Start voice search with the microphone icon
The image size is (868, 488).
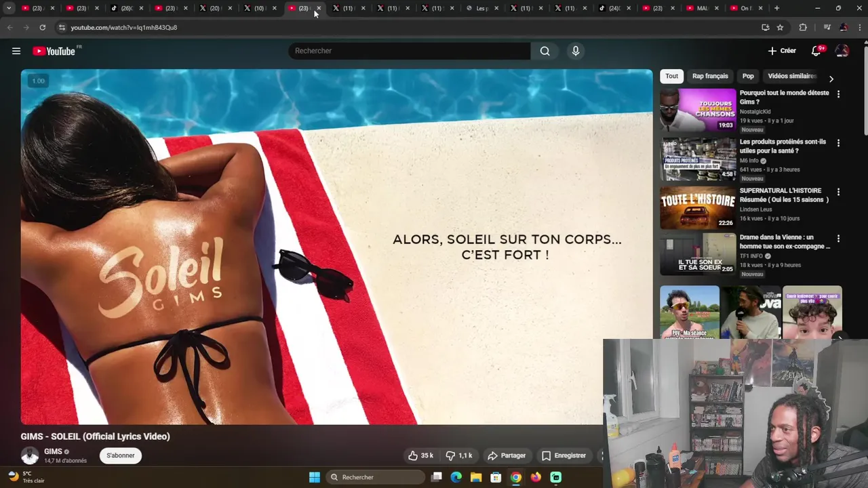pos(576,51)
